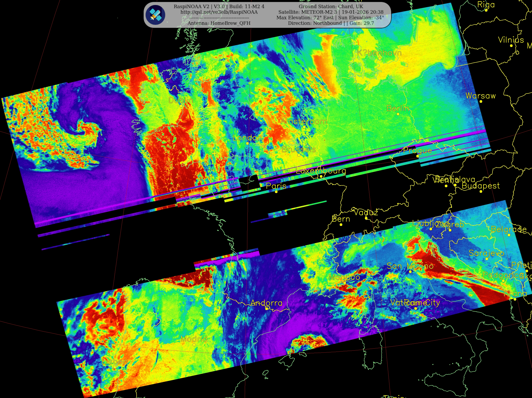The width and height of the screenshot is (532, 398).
Task: Click the Satellite METEOR-M2 3 info line
Action: [x=331, y=12]
